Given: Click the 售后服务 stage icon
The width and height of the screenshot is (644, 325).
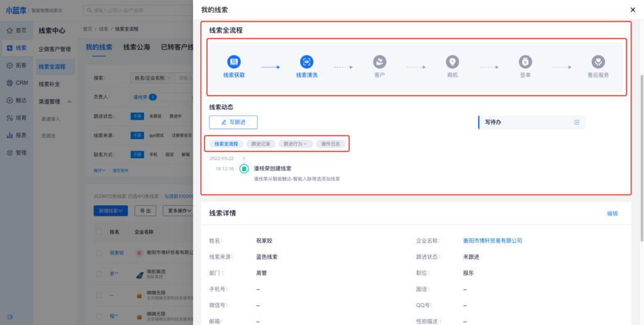Looking at the screenshot, I should pos(598,62).
